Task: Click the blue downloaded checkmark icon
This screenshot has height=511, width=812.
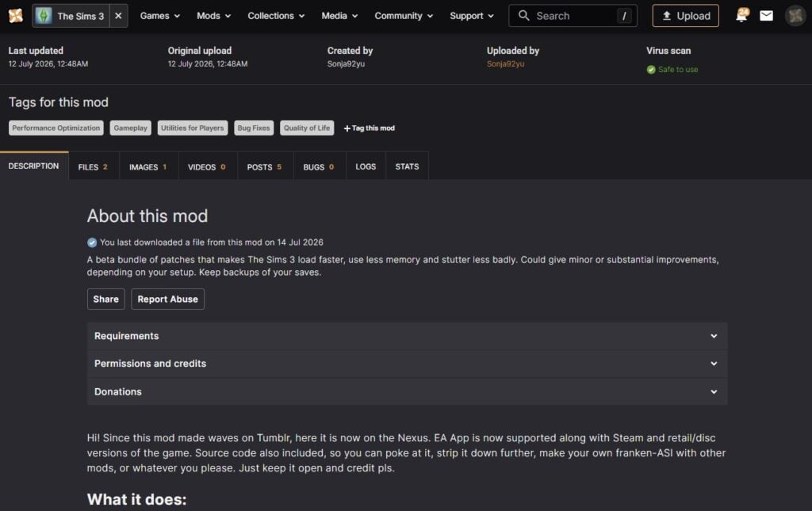Action: 92,242
